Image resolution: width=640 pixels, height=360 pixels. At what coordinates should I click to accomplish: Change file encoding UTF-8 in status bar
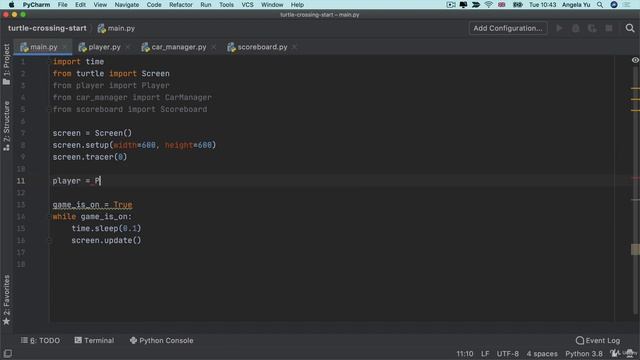tap(507, 354)
